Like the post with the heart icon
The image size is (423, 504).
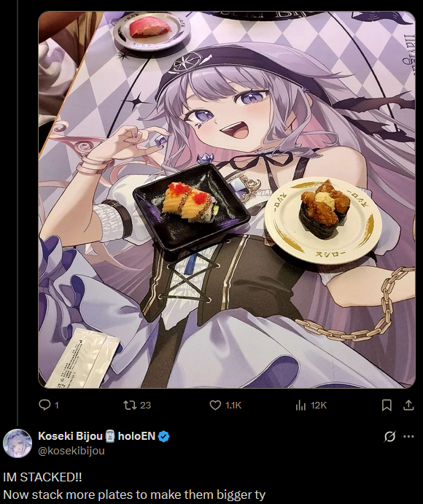[215, 405]
